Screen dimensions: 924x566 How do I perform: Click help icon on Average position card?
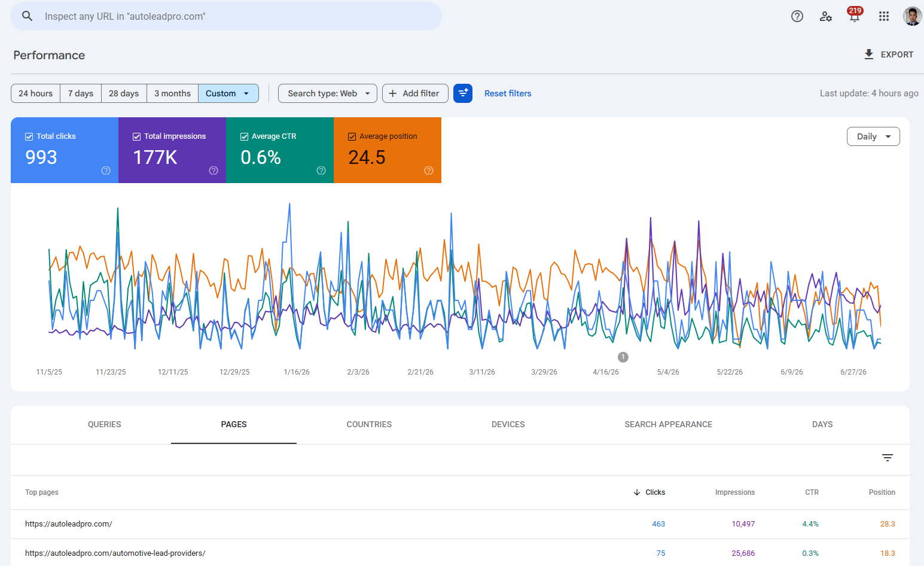[429, 171]
